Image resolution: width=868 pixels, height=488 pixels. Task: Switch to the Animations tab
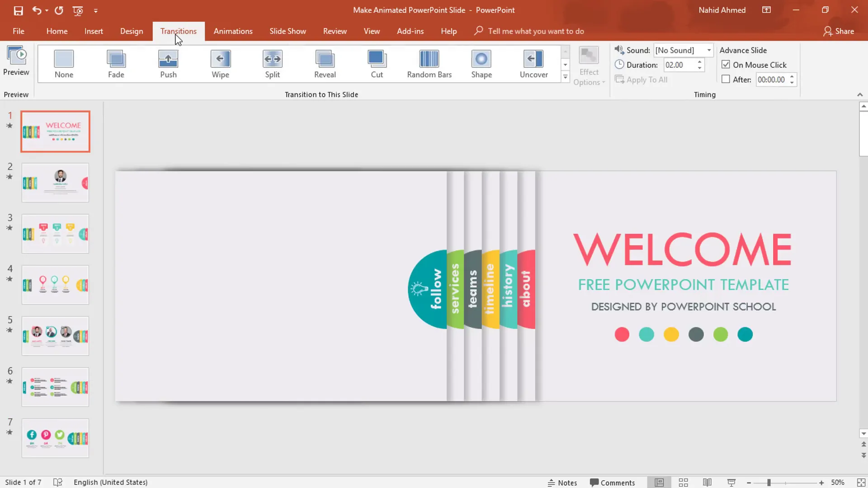[x=233, y=31]
